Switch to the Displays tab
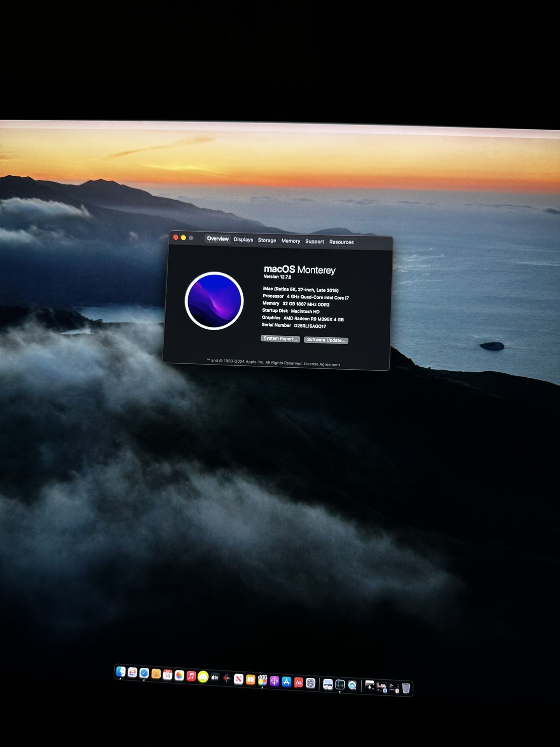The height and width of the screenshot is (747, 560). (243, 240)
